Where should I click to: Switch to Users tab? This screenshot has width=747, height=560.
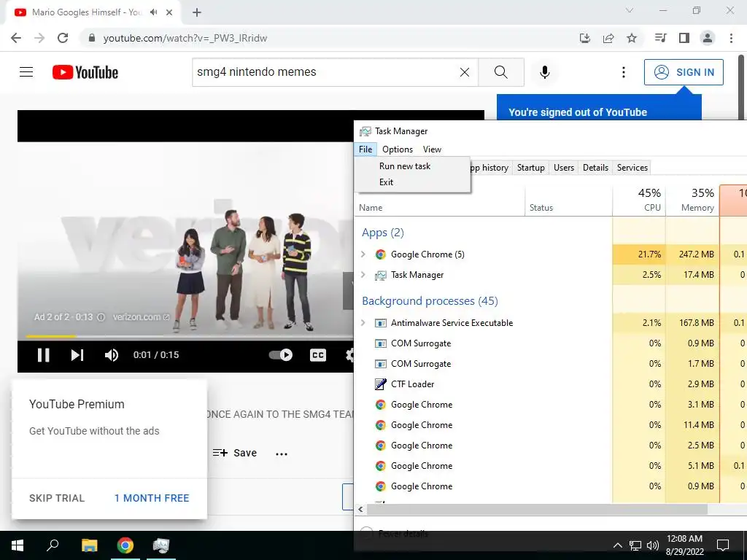pyautogui.click(x=564, y=168)
